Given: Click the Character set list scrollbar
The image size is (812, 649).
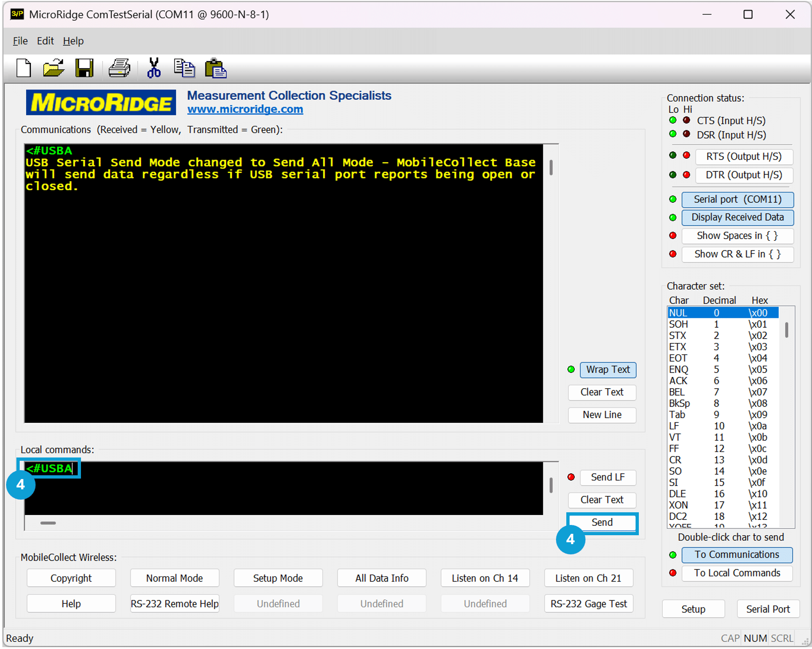Looking at the screenshot, I should tap(787, 417).
